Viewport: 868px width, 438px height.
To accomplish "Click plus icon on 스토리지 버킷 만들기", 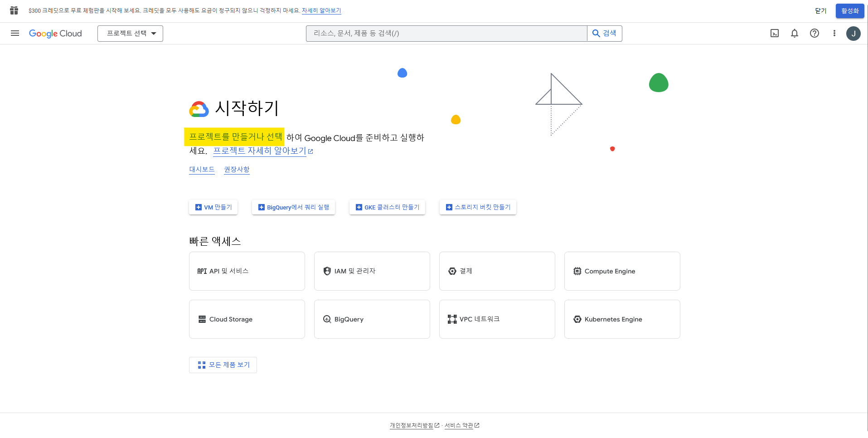I will click(449, 207).
